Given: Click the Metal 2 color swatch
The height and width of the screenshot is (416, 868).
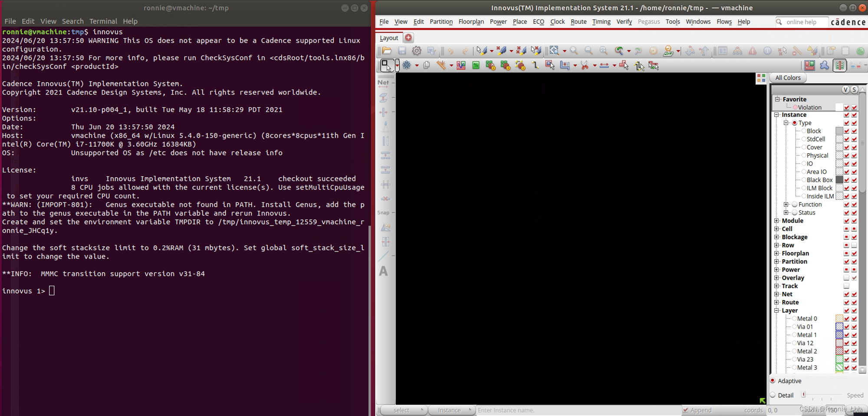Looking at the screenshot, I should click(839, 351).
